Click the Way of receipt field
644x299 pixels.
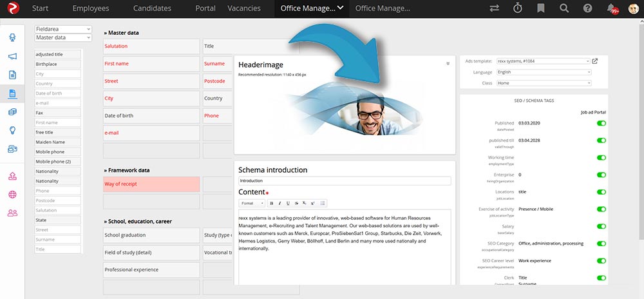pos(151,184)
